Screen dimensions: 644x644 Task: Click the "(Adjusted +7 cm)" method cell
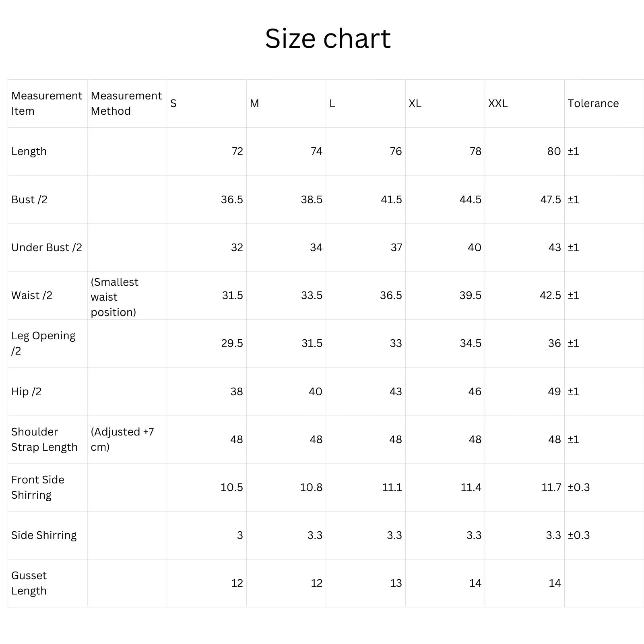122,439
